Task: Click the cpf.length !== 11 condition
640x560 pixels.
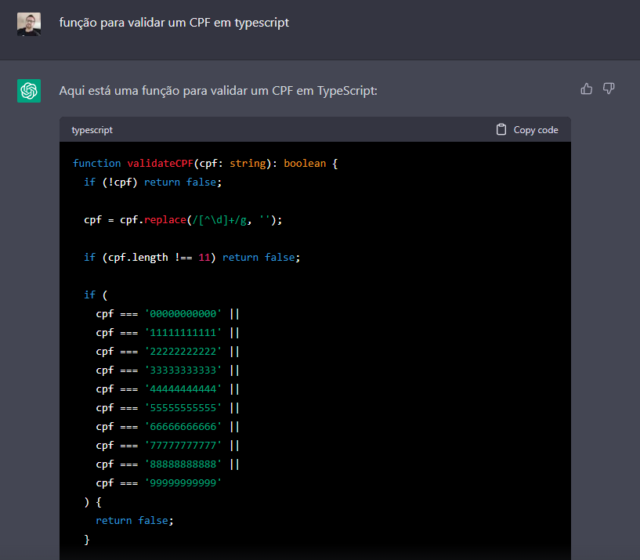Action: [156, 257]
